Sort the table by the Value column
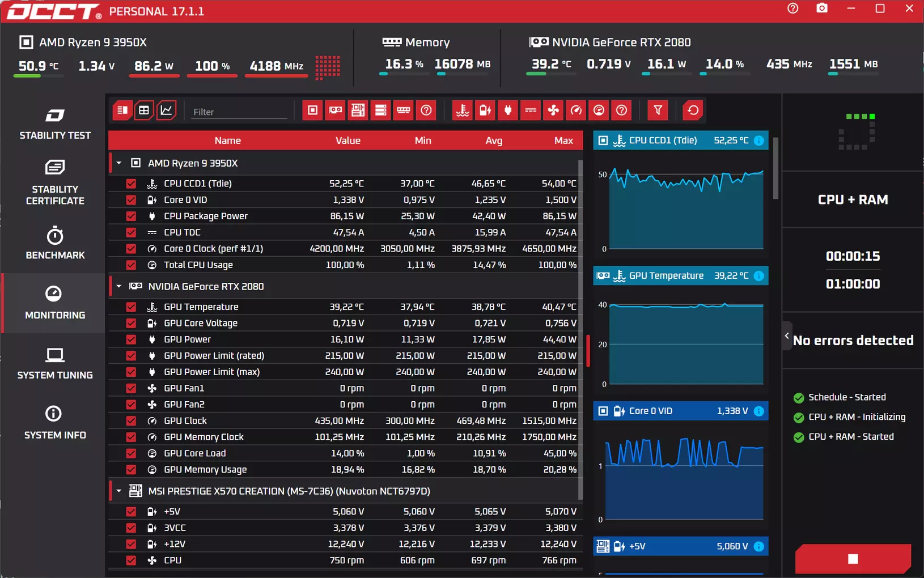This screenshot has width=924, height=578. pyautogui.click(x=348, y=141)
